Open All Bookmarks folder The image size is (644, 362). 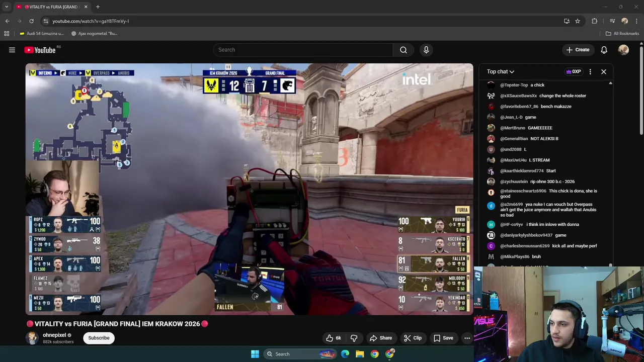pos(622,34)
